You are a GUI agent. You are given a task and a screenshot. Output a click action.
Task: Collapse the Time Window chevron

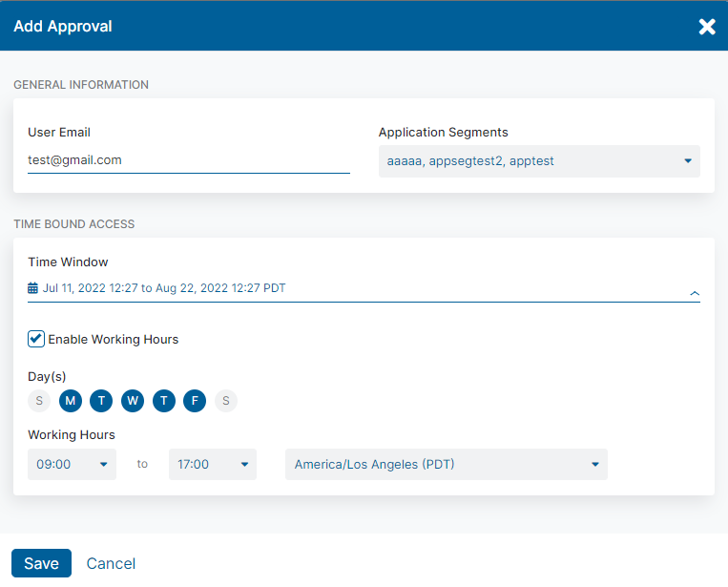coord(694,293)
